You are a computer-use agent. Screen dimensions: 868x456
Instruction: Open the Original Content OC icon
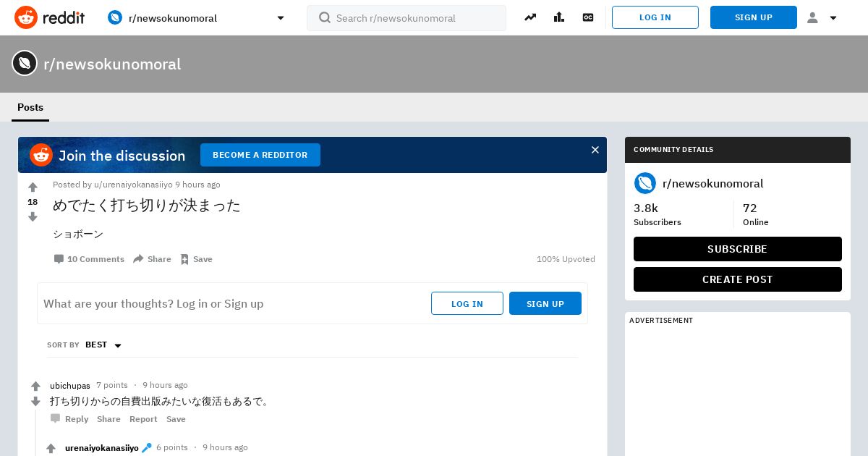[588, 17]
